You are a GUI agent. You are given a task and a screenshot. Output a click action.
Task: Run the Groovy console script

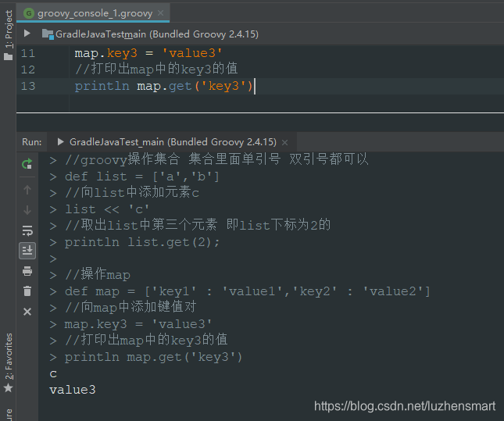point(27,33)
